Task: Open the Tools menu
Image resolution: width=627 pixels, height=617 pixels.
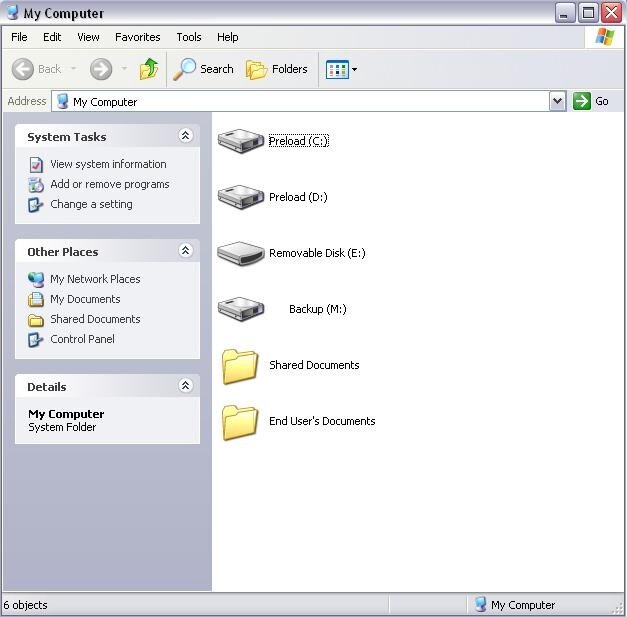Action: [x=189, y=37]
